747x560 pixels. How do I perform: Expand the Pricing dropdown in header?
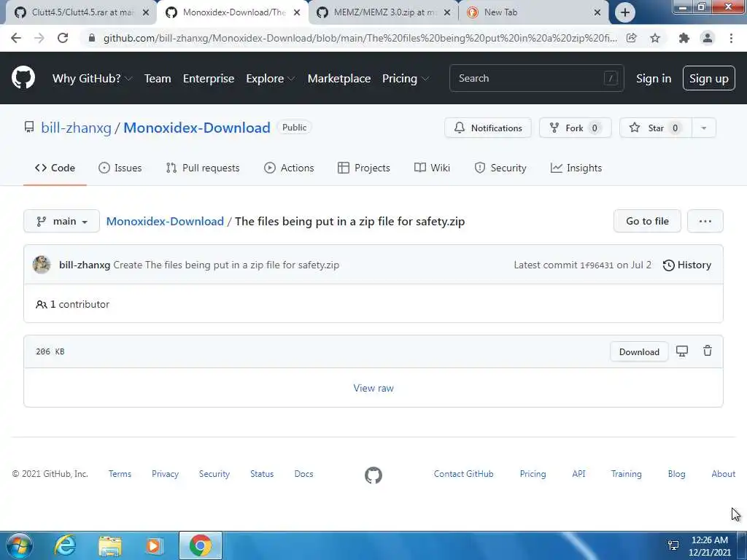click(x=405, y=79)
